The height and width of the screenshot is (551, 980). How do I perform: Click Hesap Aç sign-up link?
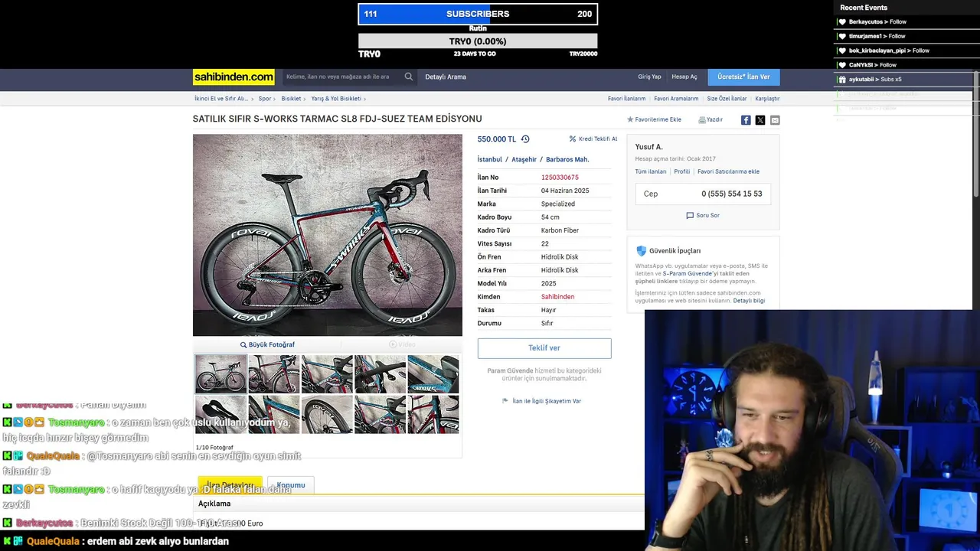point(684,77)
